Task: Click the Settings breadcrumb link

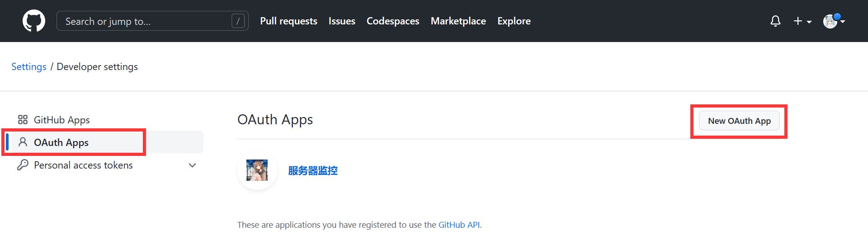Action: (28, 67)
